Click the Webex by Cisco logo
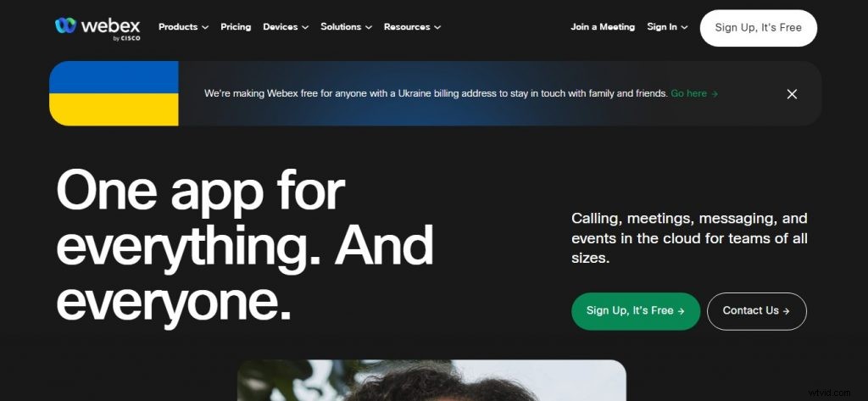The height and width of the screenshot is (401, 868). point(97,28)
